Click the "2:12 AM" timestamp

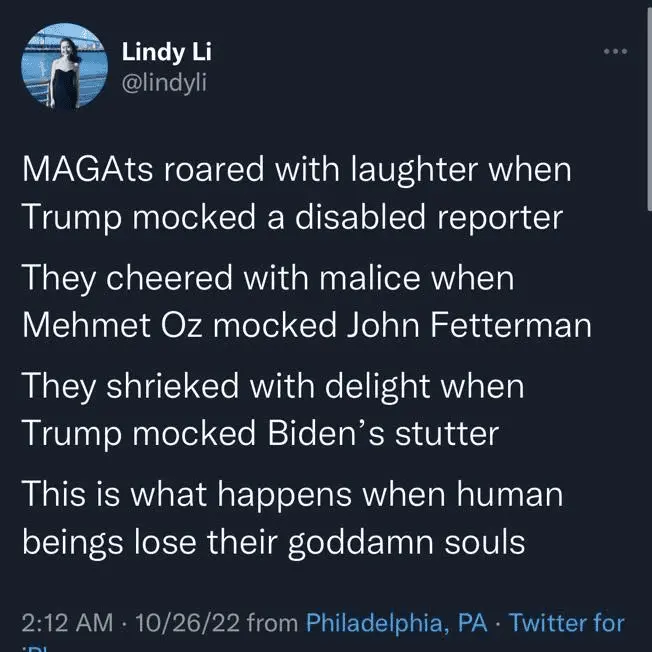click(x=66, y=623)
